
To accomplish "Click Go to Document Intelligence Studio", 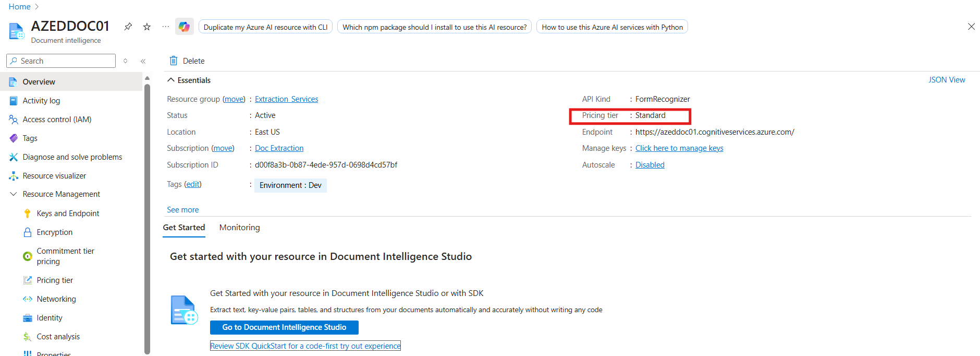I will pyautogui.click(x=284, y=327).
